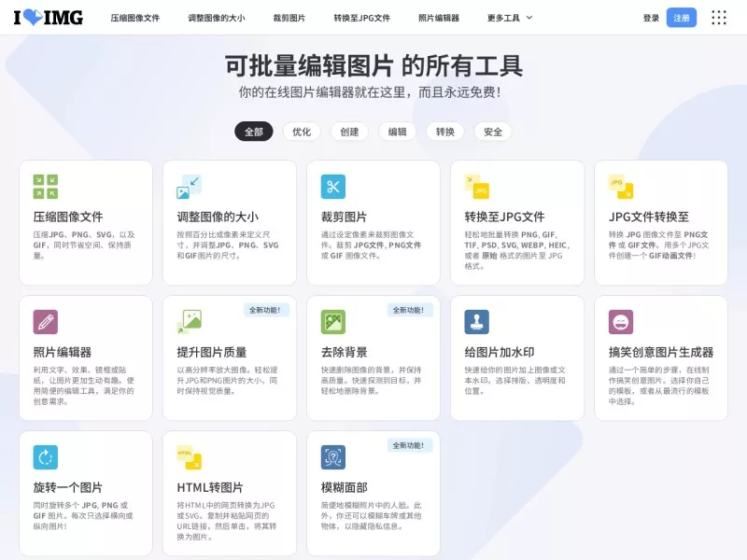
Task: Click the description text of HTML转图片 card
Action: click(x=227, y=521)
